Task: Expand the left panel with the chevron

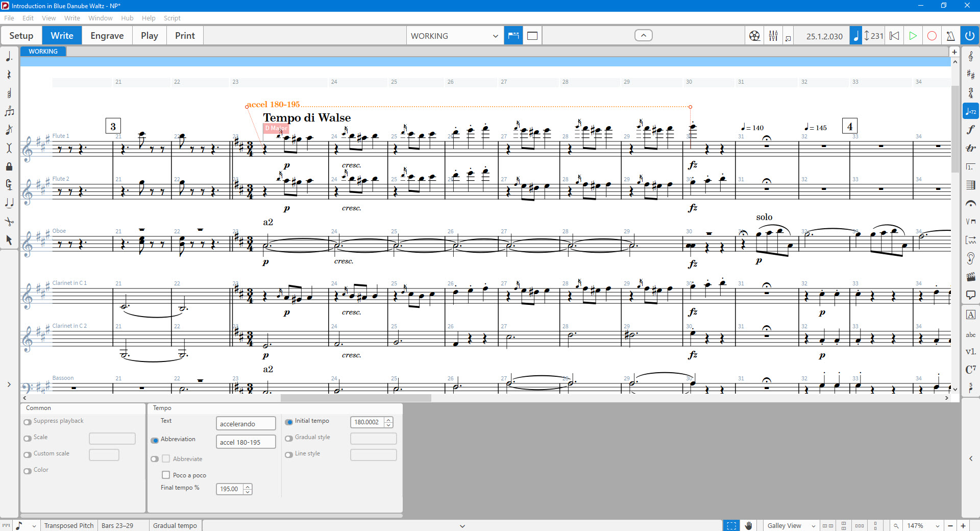Action: click(x=9, y=384)
